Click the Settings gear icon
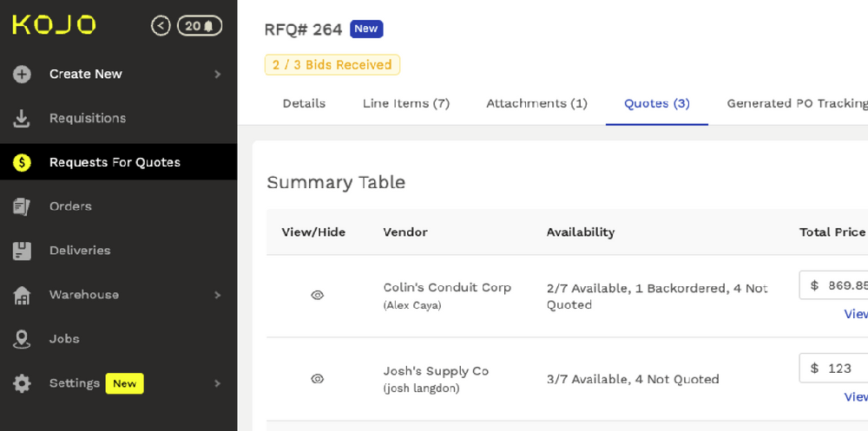 (22, 383)
